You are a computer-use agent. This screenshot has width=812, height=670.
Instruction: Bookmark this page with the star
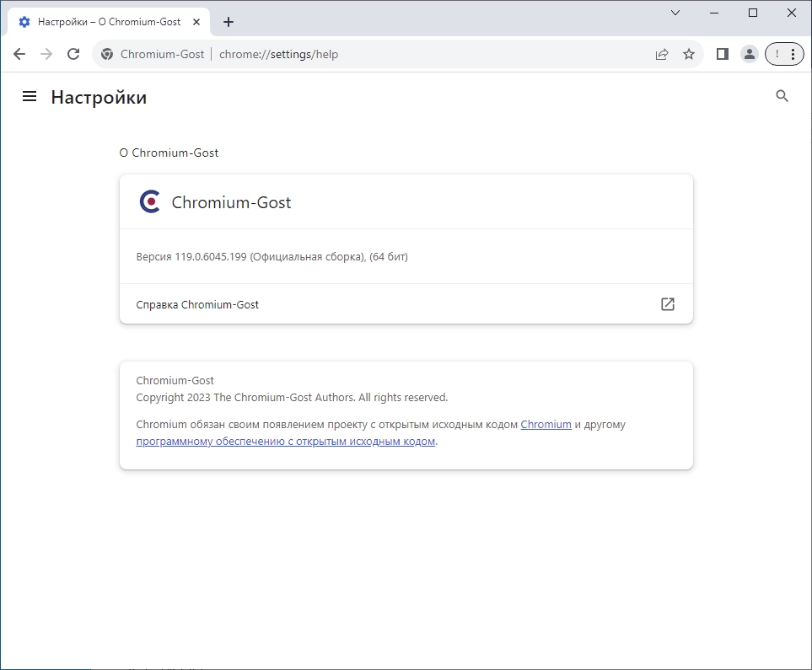coord(689,54)
